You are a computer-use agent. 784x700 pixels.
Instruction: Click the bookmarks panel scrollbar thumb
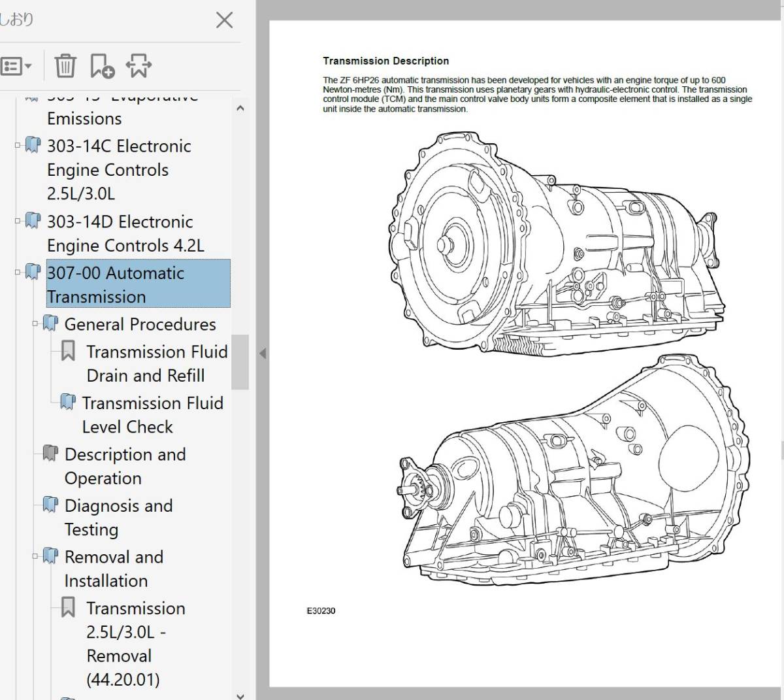point(240,362)
